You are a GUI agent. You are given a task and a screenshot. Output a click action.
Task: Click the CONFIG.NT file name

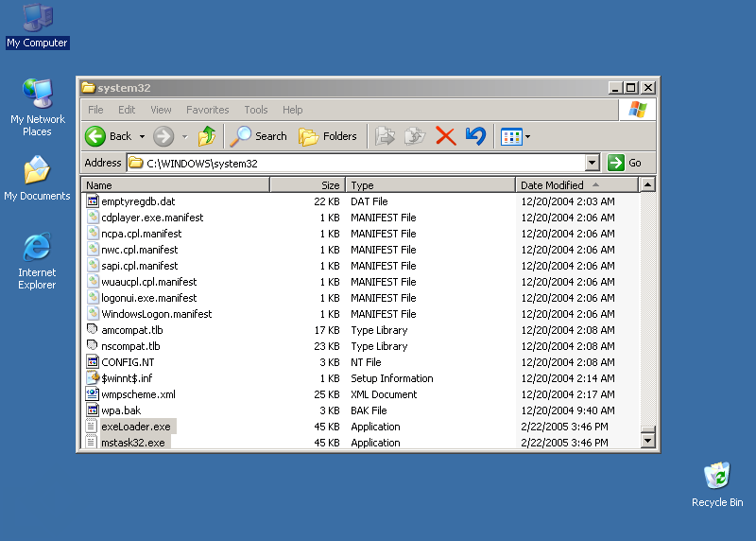pyautogui.click(x=128, y=362)
